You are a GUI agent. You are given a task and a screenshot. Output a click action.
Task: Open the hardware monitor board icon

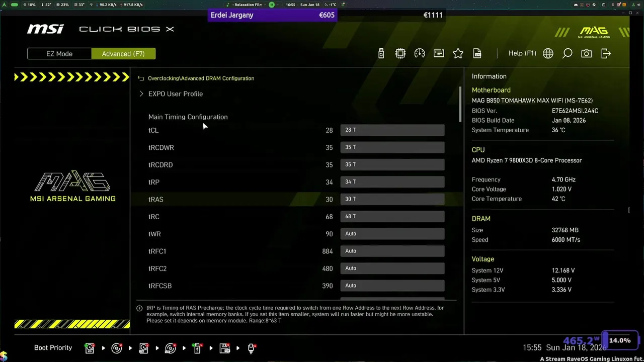[439, 53]
